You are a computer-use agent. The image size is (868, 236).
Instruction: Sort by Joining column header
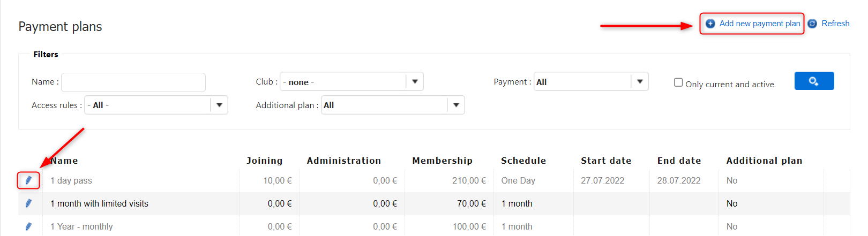(264, 161)
